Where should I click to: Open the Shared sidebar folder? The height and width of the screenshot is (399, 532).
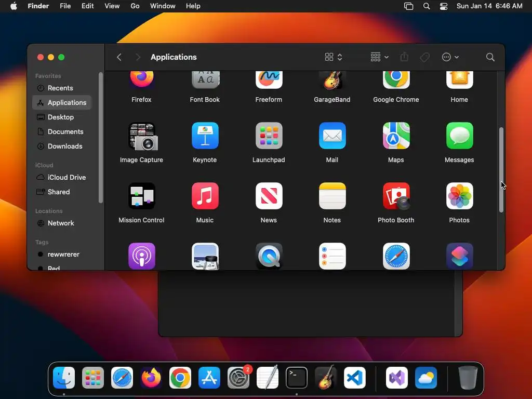coord(62,192)
